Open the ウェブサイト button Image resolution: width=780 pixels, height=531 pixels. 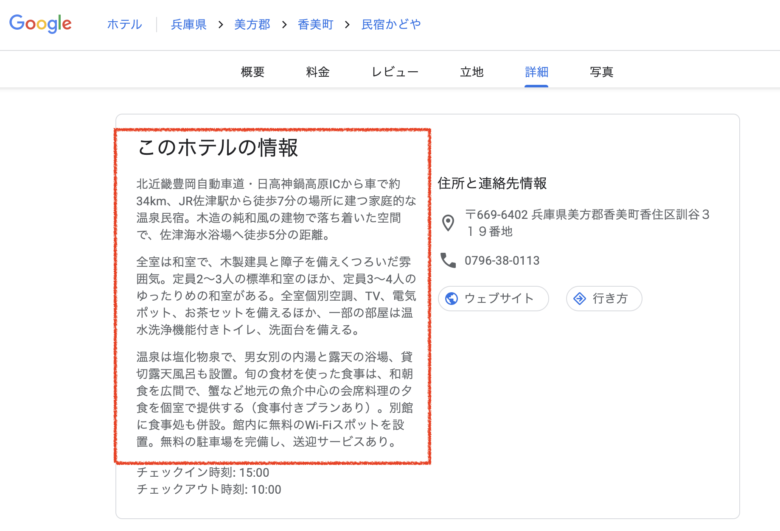[493, 299]
